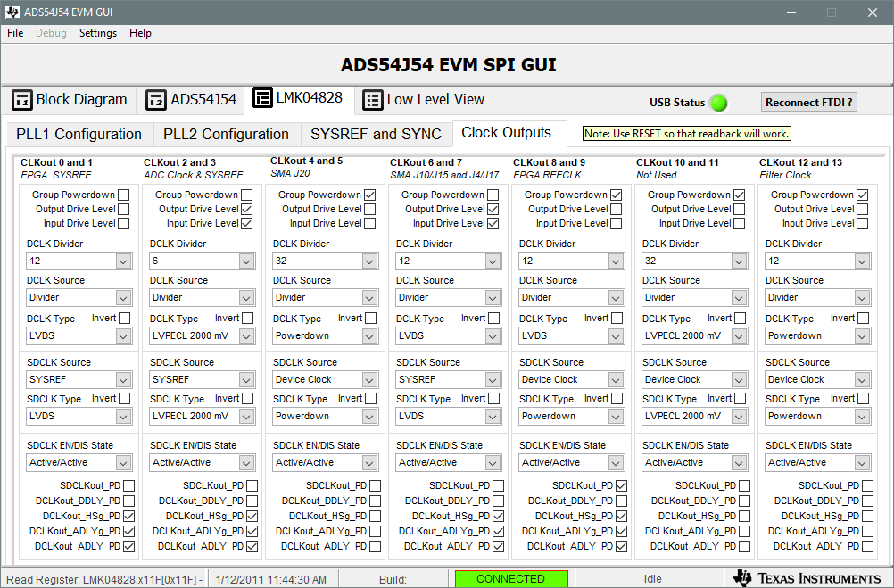
Task: Uncheck Group Powerdown for CLKout 4 and 5
Action: pyautogui.click(x=370, y=195)
